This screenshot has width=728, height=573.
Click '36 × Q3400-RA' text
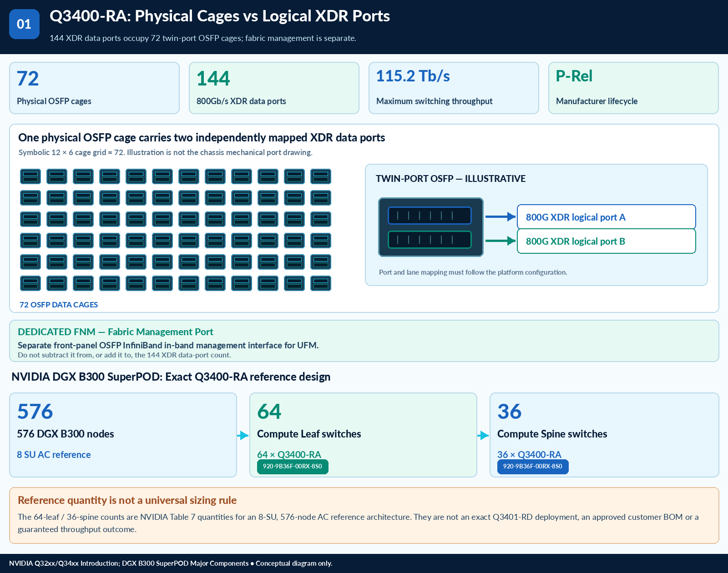point(529,454)
